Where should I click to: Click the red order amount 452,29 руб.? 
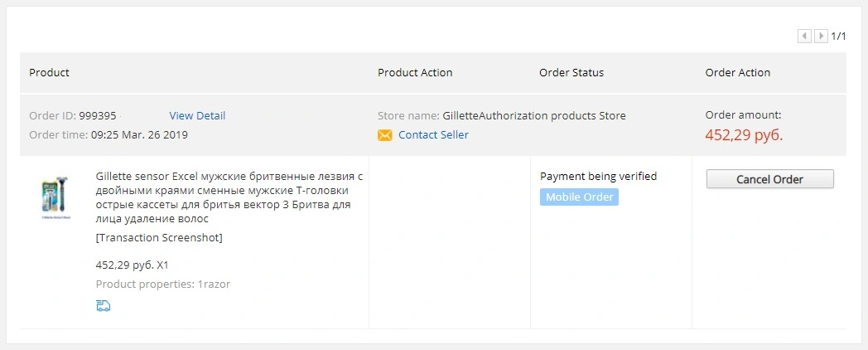click(744, 135)
